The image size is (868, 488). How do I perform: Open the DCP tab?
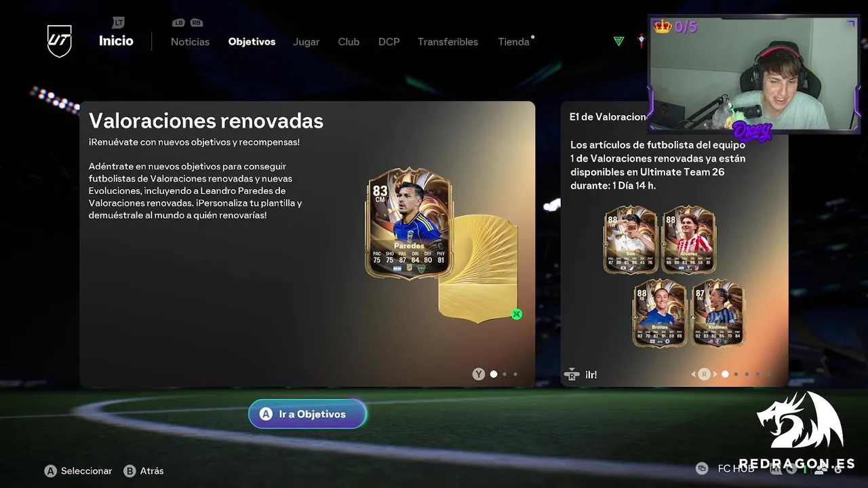coord(389,41)
